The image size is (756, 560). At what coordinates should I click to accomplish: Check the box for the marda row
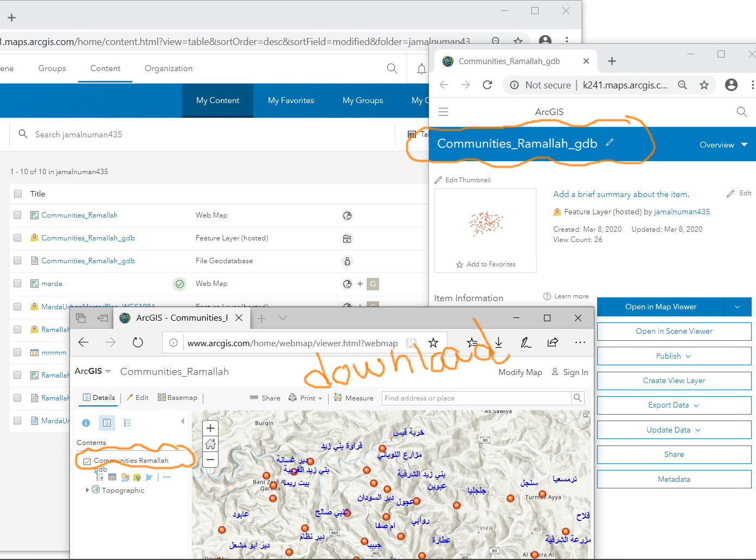tap(18, 284)
